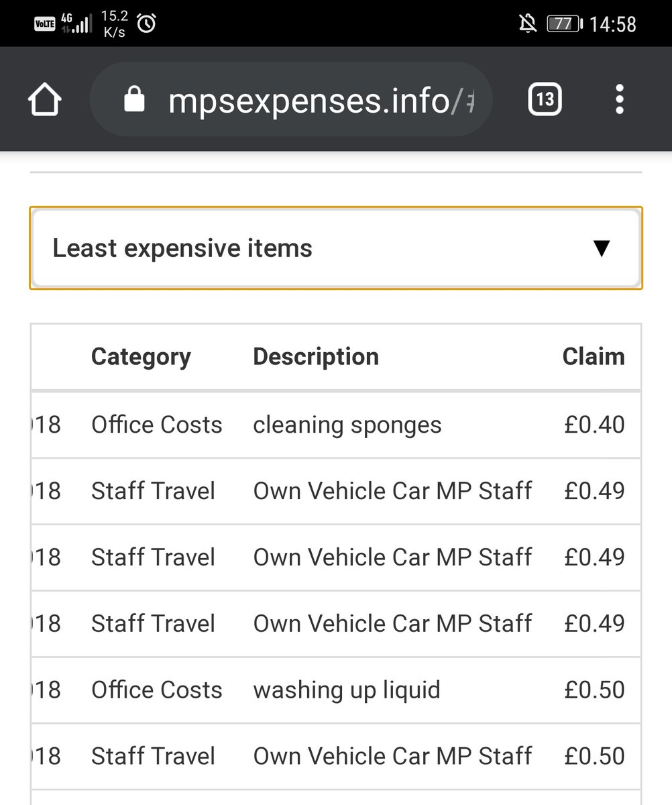Screen dimensions: 672x805
Task: Sort by the Claim column header
Action: tap(593, 357)
